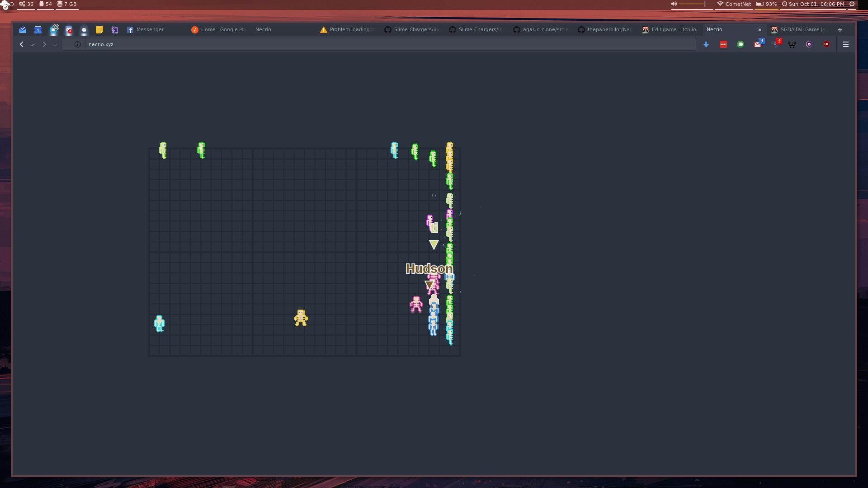Switch to the thepaperpilot/Necrio GitHub tab
The width and height of the screenshot is (868, 488).
pos(605,30)
